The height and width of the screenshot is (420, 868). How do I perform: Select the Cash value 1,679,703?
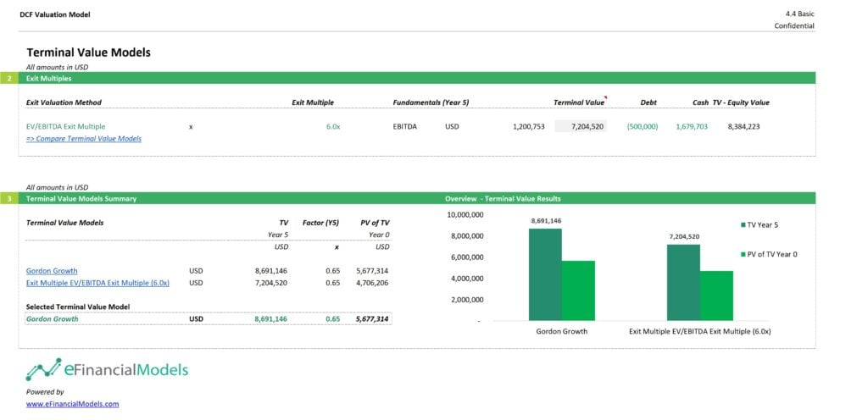(692, 126)
